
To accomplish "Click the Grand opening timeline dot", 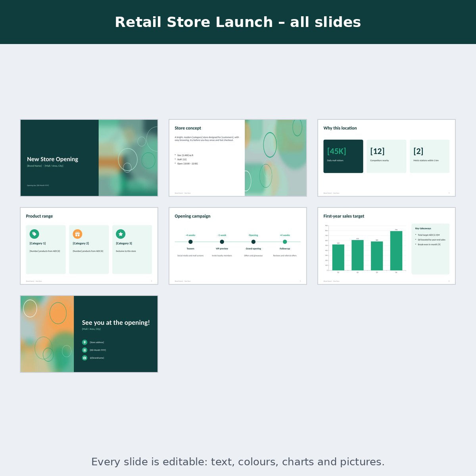I will 253,242.
